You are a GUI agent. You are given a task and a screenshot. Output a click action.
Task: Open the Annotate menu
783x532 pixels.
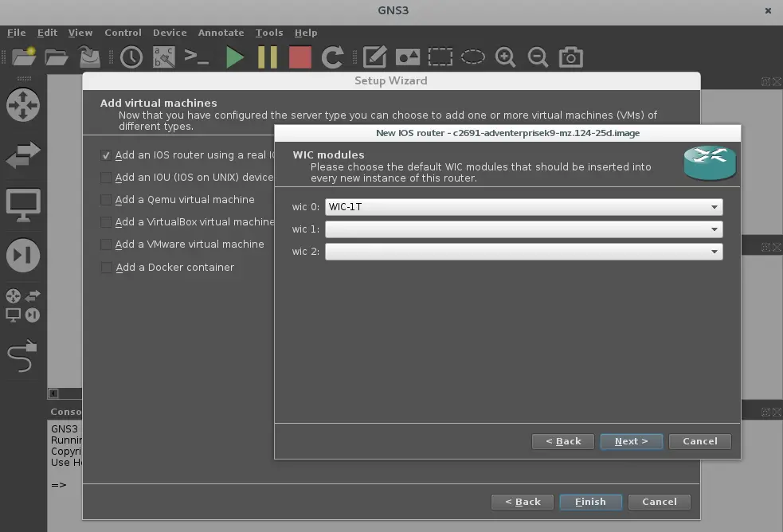coord(221,33)
